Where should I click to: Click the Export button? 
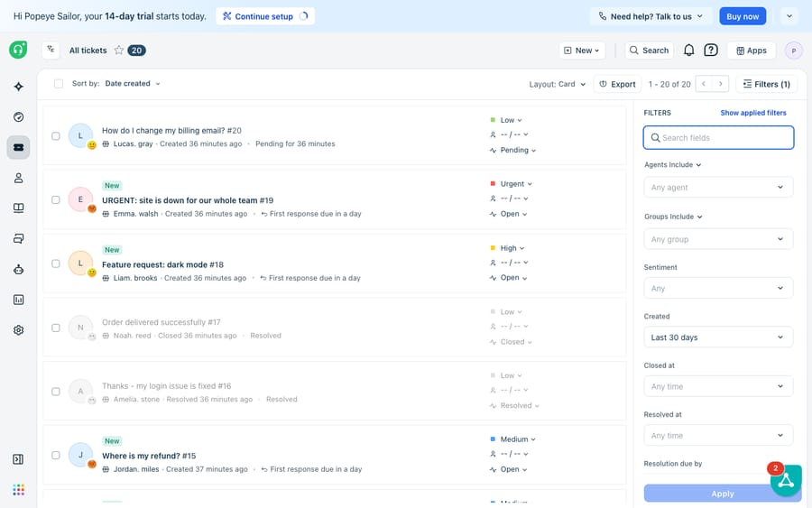click(x=617, y=84)
